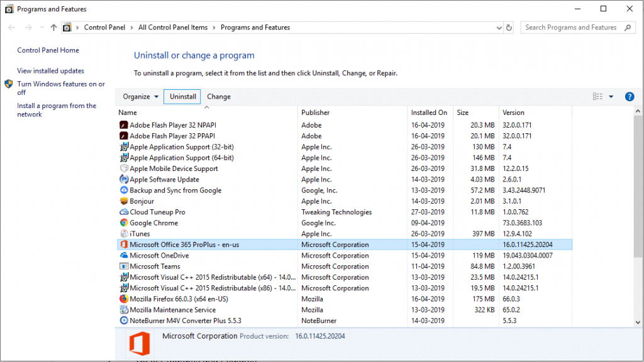Click the Control Panel breadcrumb
Image resolution: width=644 pixels, height=362 pixels.
104,28
